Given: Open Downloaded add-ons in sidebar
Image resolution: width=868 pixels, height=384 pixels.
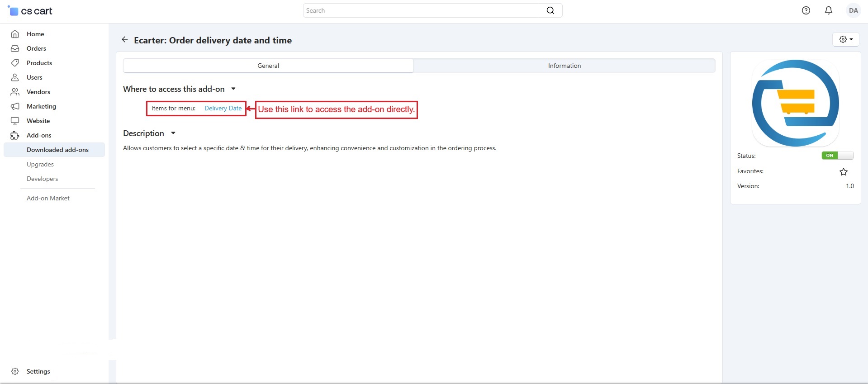Looking at the screenshot, I should click(x=57, y=150).
